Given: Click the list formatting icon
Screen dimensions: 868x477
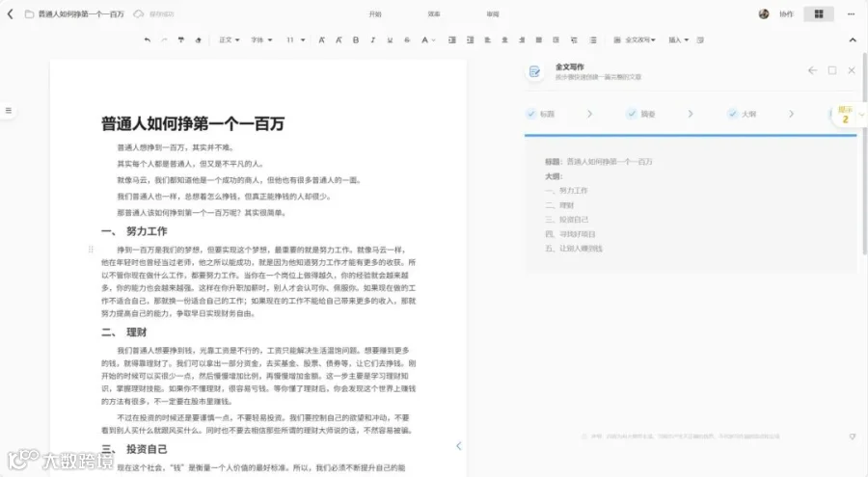Looking at the screenshot, I should 593,40.
